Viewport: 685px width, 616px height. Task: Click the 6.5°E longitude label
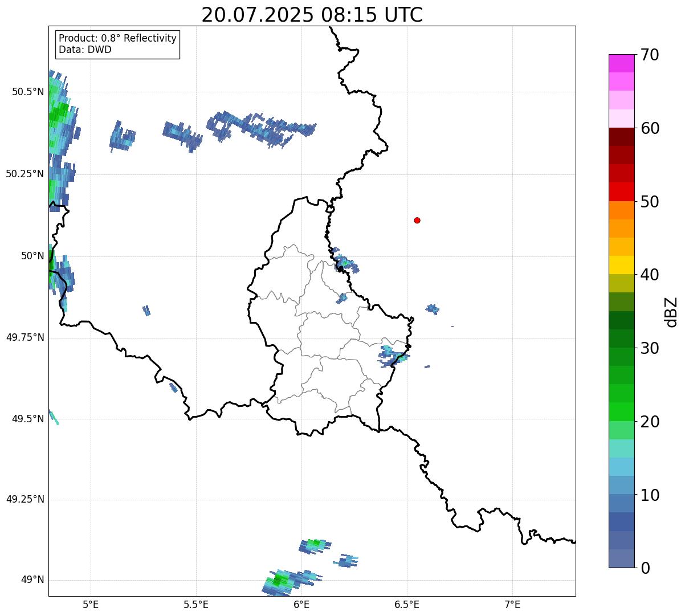click(407, 604)
